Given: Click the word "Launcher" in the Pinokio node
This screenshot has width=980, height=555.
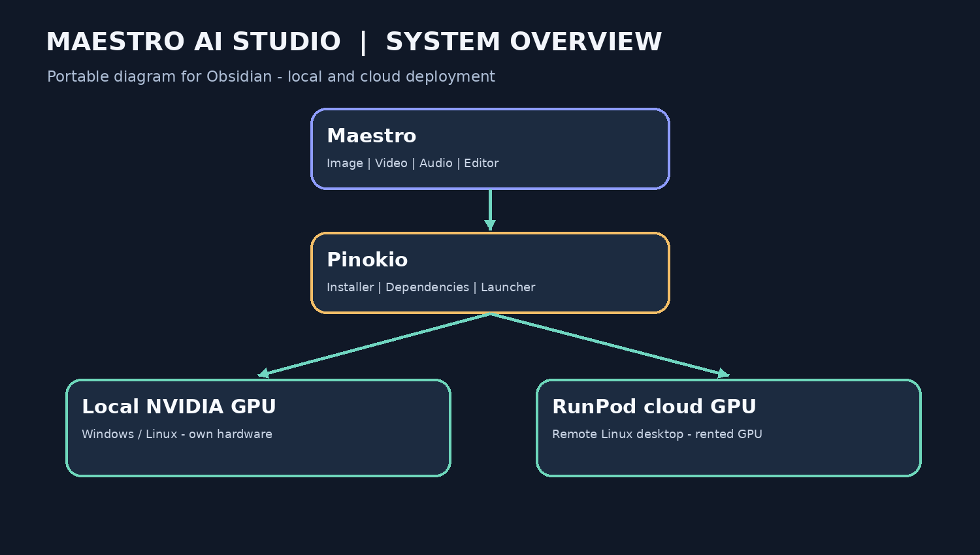Looking at the screenshot, I should 508,287.
